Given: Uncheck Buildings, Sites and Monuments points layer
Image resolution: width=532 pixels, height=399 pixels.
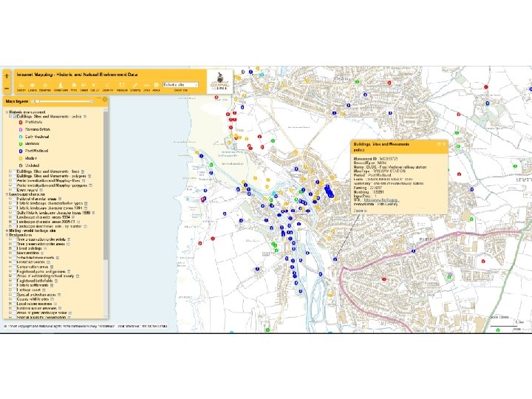Looking at the screenshot, I should tap(15, 117).
